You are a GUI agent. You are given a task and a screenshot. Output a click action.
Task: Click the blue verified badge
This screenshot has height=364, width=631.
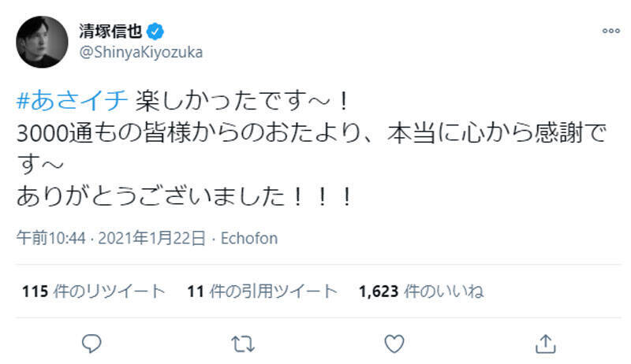tap(156, 32)
